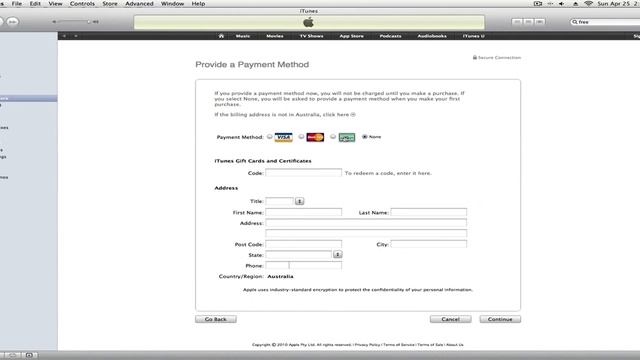
Task: Open the Edit menu
Action: click(35, 4)
